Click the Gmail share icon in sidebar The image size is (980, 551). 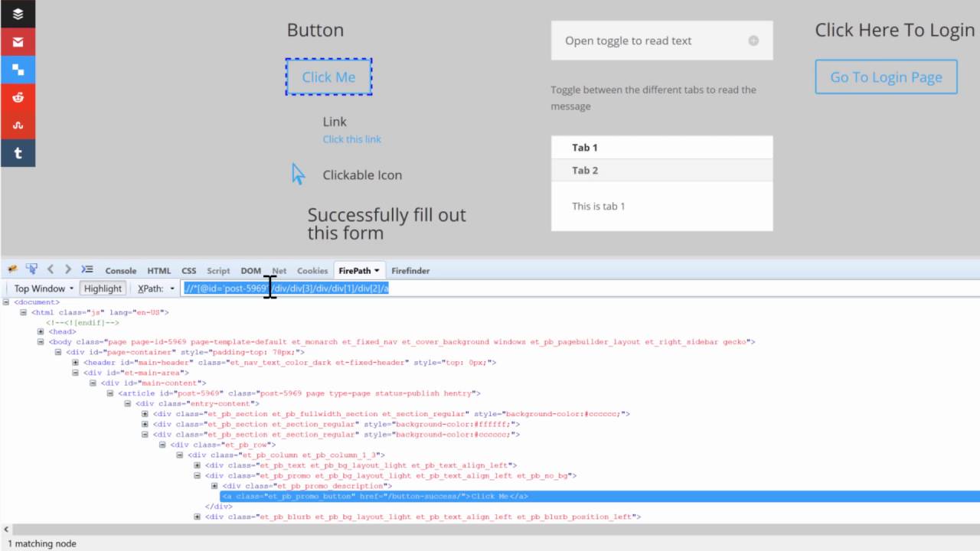click(18, 41)
